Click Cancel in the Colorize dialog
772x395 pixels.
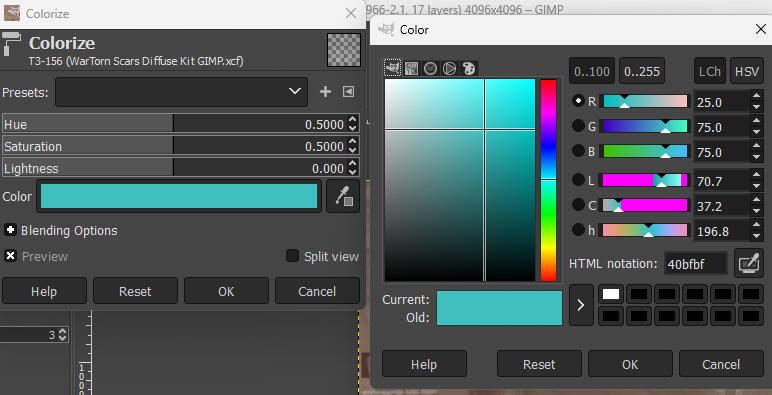coord(317,291)
